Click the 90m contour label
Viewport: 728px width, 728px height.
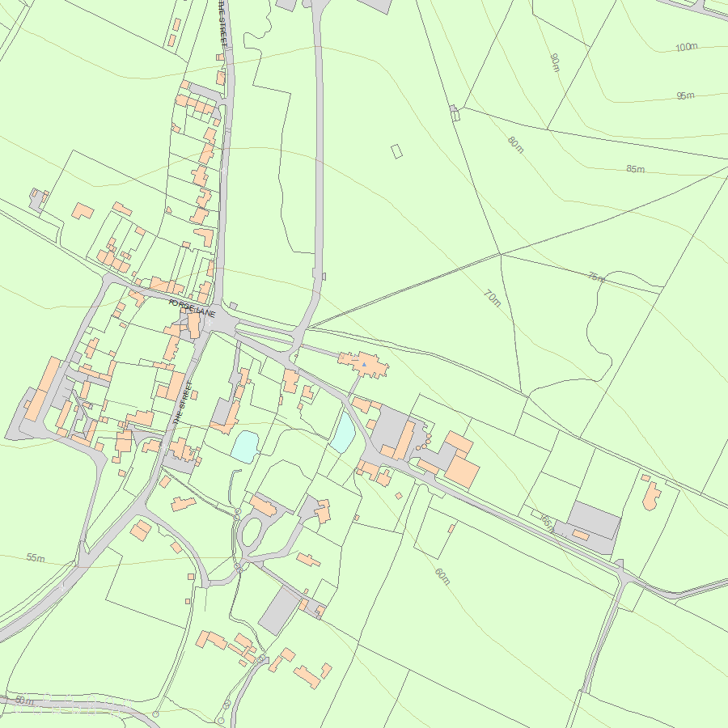pos(555,62)
